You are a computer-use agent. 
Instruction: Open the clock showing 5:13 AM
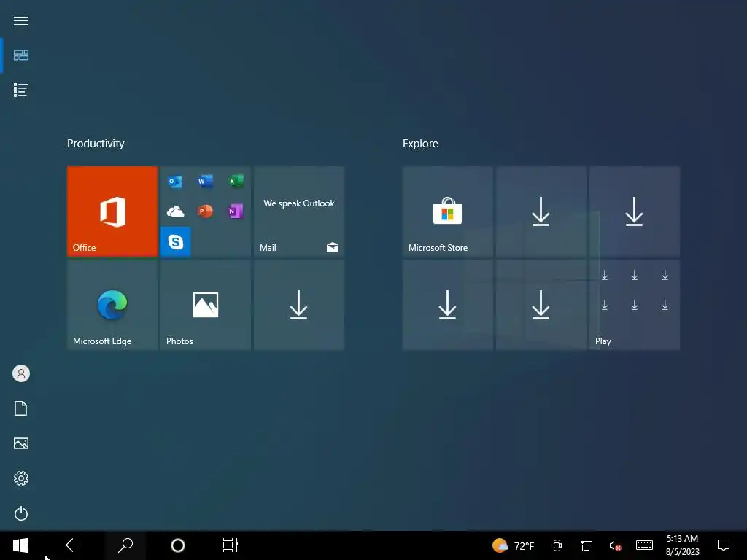tap(682, 545)
